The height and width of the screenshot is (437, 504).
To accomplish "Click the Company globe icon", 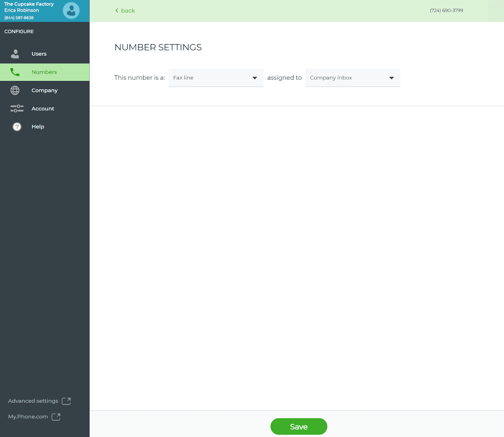I will [15, 90].
